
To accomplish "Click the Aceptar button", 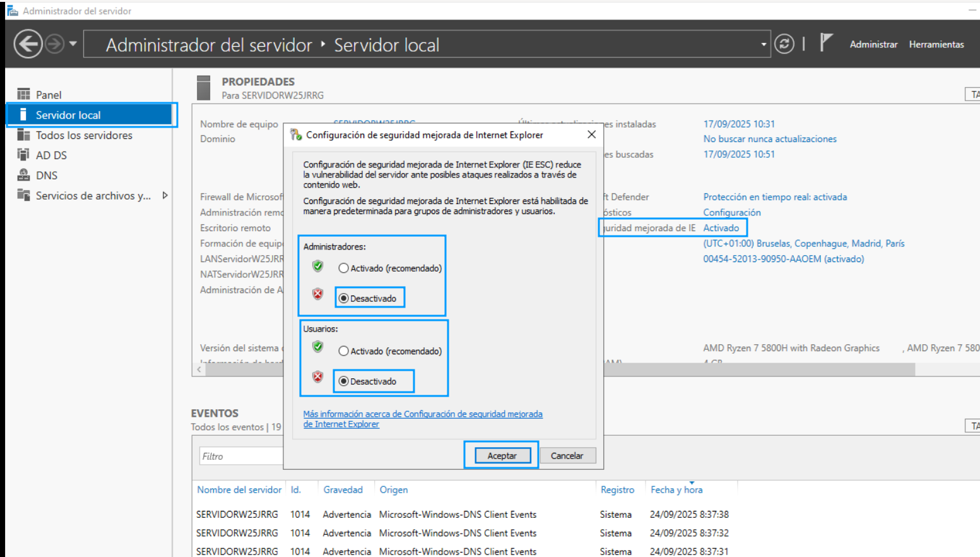I will [x=502, y=455].
